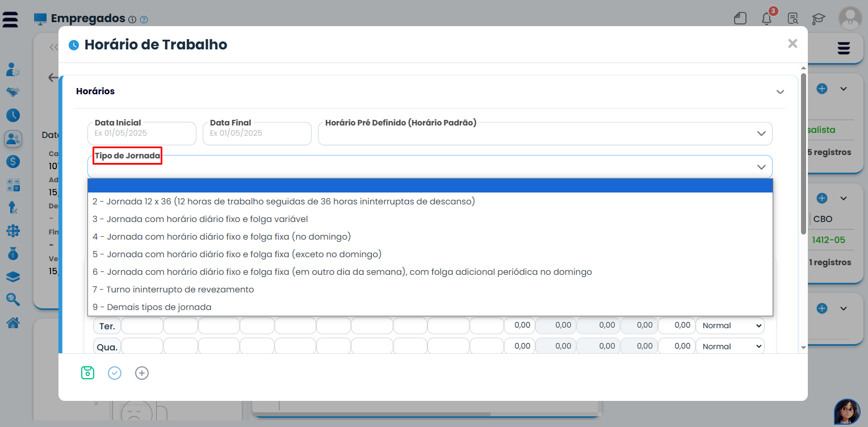
Task: Open the Normal dropdown in Ter. row
Action: [x=730, y=325]
